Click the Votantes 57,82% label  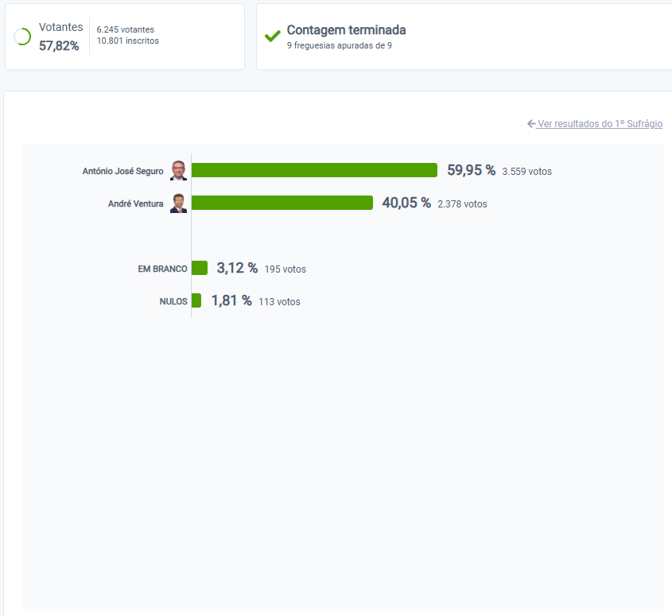click(60, 37)
